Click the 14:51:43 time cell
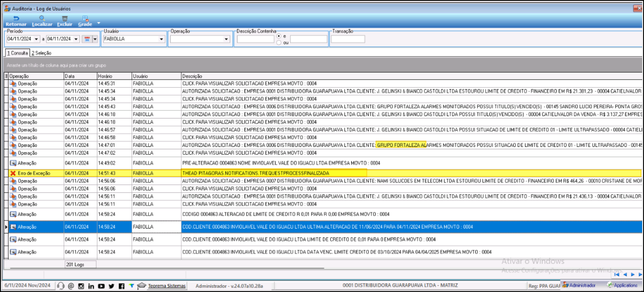 point(114,173)
